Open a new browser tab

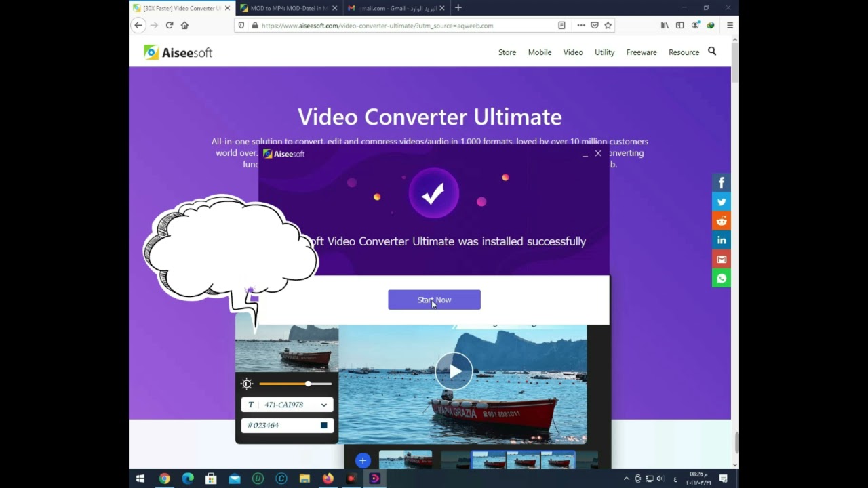[x=458, y=8]
